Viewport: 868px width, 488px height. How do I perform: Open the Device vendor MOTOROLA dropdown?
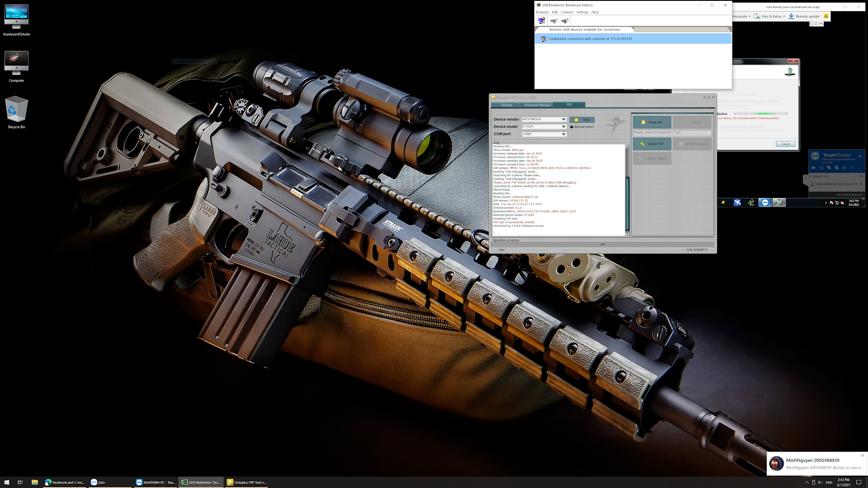pyautogui.click(x=564, y=119)
